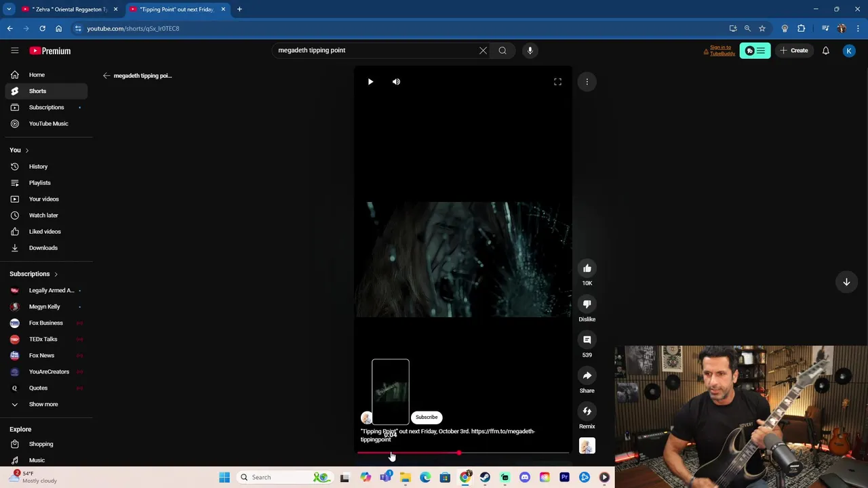Open Shorts in the sidebar
The image size is (868, 488).
pos(47,91)
